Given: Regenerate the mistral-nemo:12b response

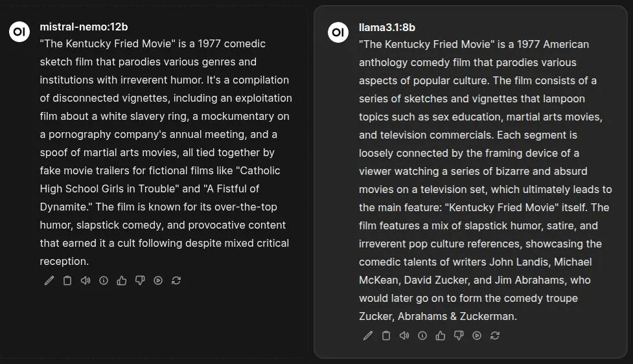Looking at the screenshot, I should click(x=176, y=280).
